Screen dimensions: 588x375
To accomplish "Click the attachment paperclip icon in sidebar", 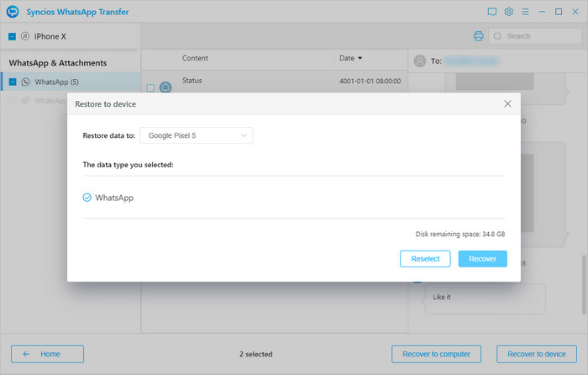I will [25, 101].
